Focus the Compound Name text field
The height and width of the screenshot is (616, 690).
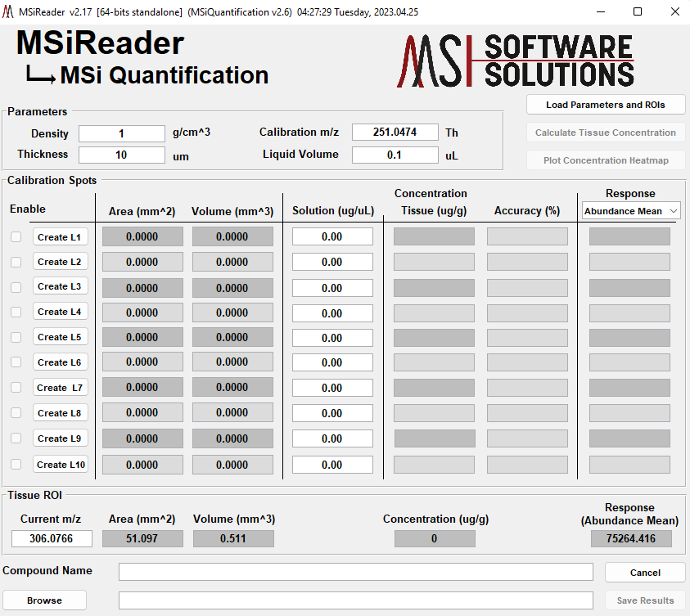click(x=355, y=572)
